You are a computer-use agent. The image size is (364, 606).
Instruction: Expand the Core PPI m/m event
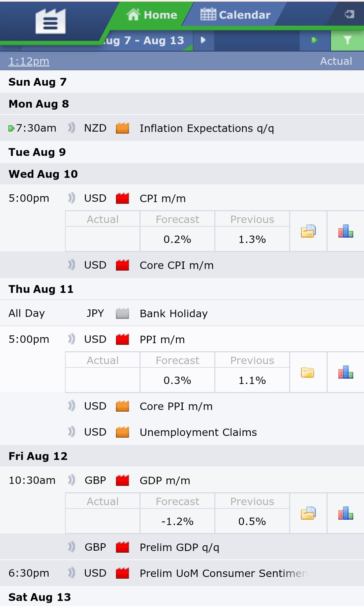coord(176,406)
